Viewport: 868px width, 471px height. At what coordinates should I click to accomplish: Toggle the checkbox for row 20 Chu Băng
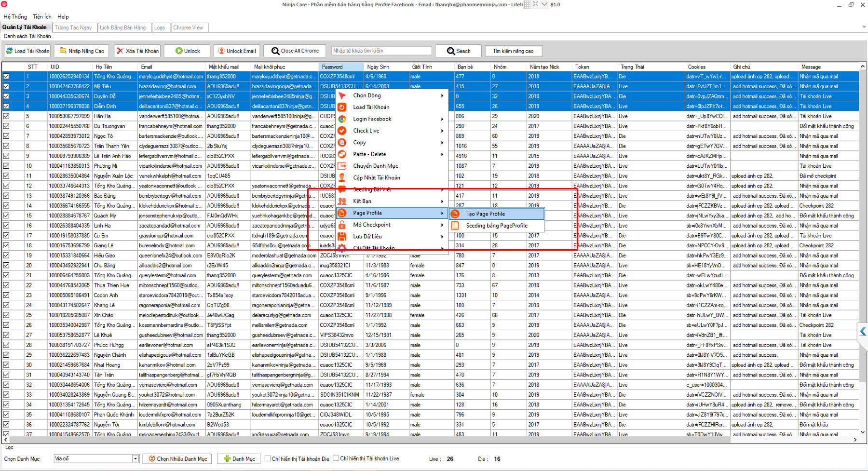(x=6, y=265)
